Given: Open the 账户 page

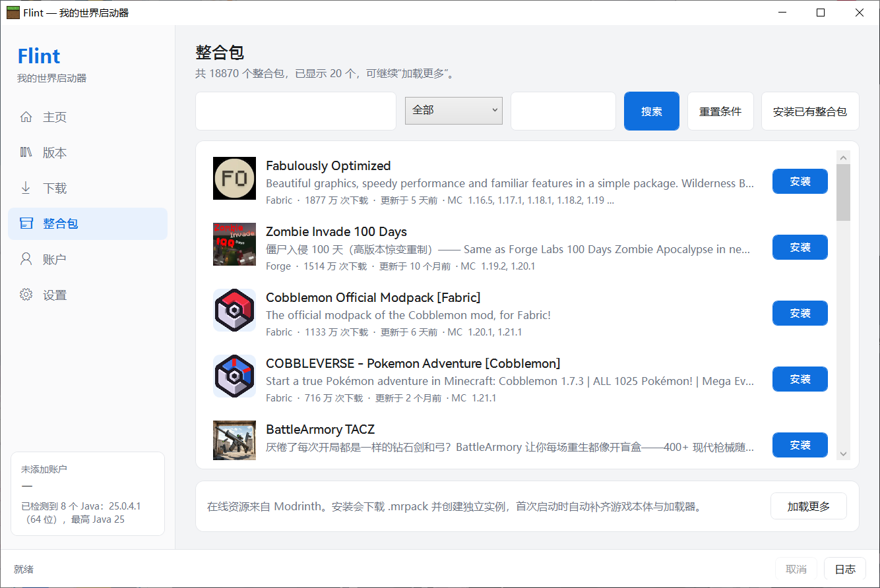Looking at the screenshot, I should tap(88, 260).
